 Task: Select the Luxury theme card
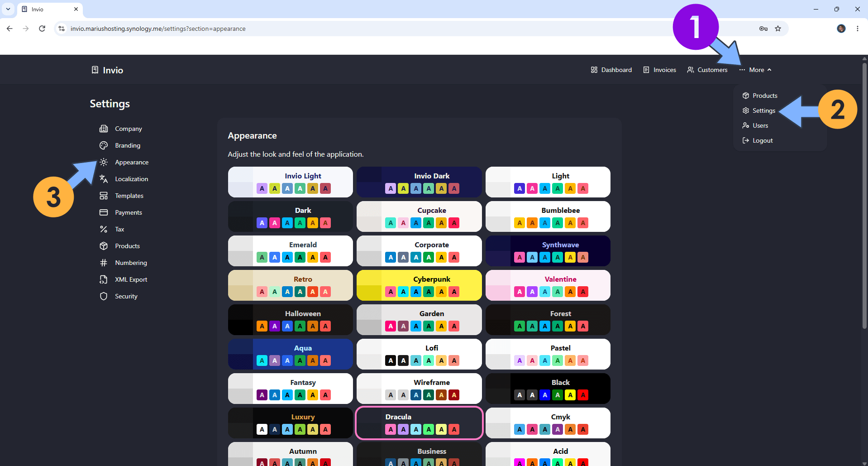pos(291,423)
